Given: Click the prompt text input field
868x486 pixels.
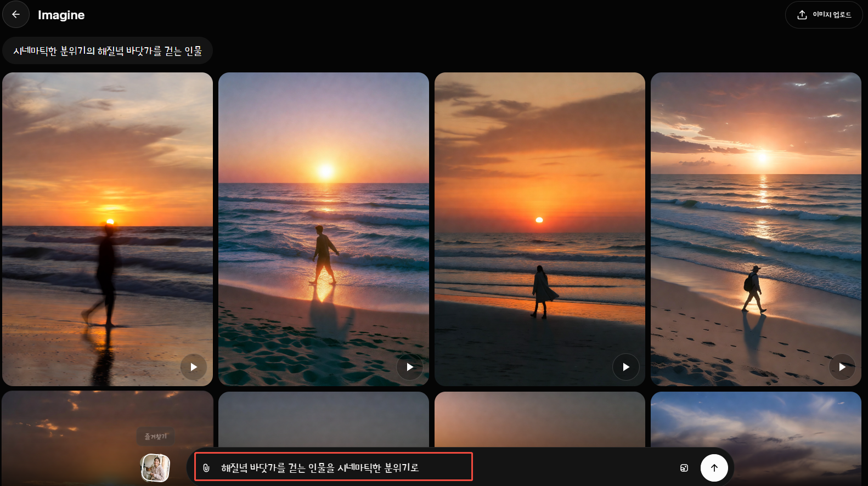Looking at the screenshot, I should coord(340,467).
